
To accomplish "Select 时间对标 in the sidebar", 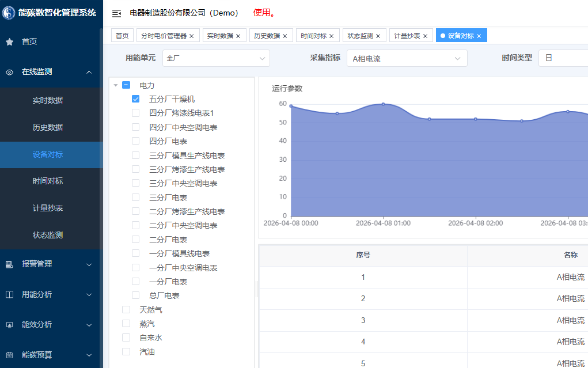I will point(48,181).
